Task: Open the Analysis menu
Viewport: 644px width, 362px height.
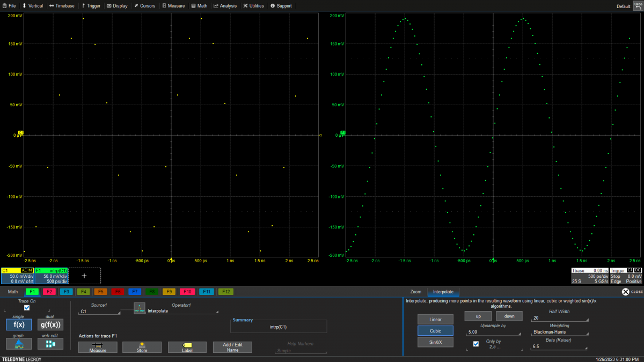Action: point(225,6)
